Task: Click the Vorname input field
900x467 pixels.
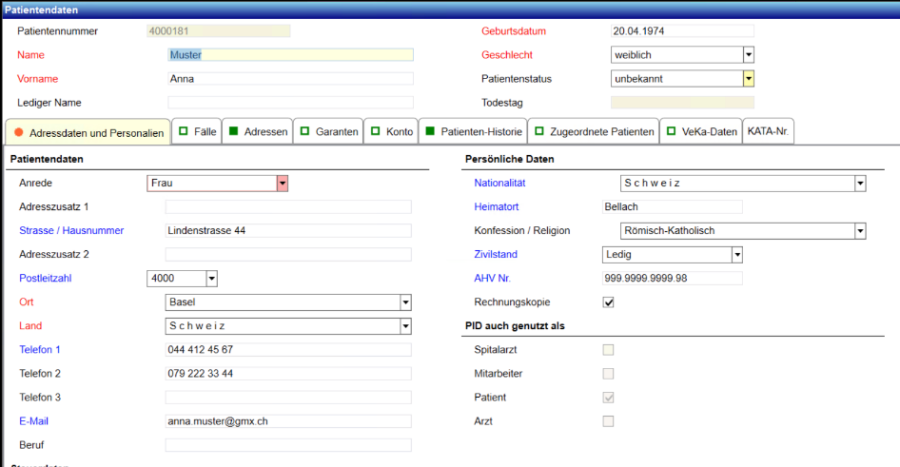Action: (290, 79)
